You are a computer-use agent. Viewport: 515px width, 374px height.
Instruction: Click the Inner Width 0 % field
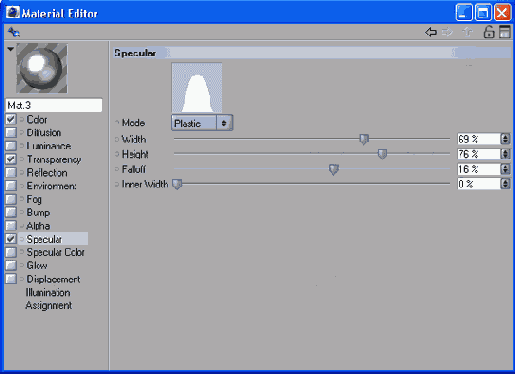479,184
